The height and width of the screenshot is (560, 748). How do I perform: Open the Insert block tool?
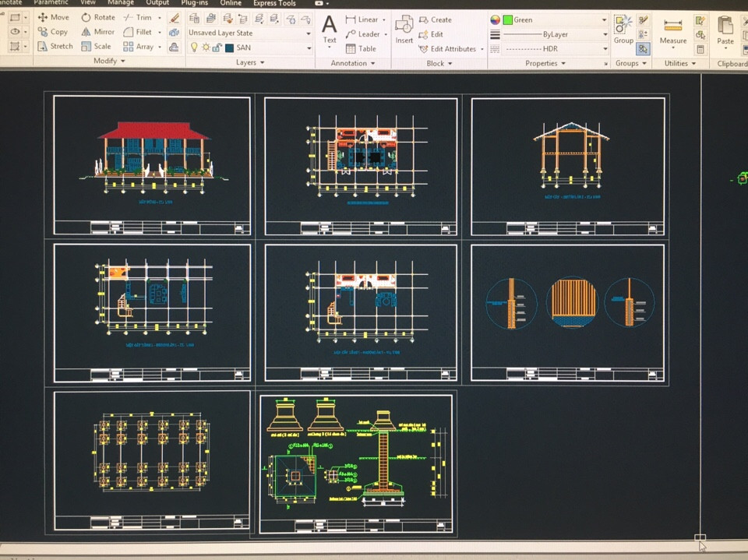point(404,30)
